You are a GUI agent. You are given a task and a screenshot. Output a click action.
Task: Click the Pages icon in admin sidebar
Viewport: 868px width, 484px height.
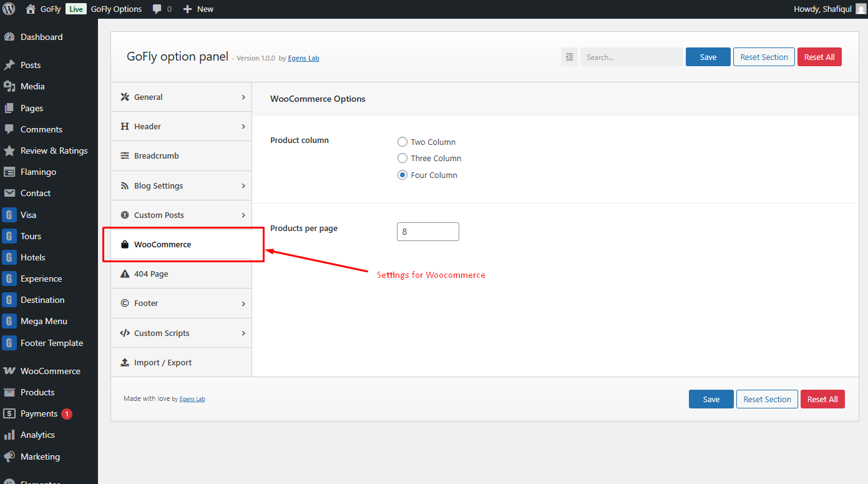[x=9, y=108]
